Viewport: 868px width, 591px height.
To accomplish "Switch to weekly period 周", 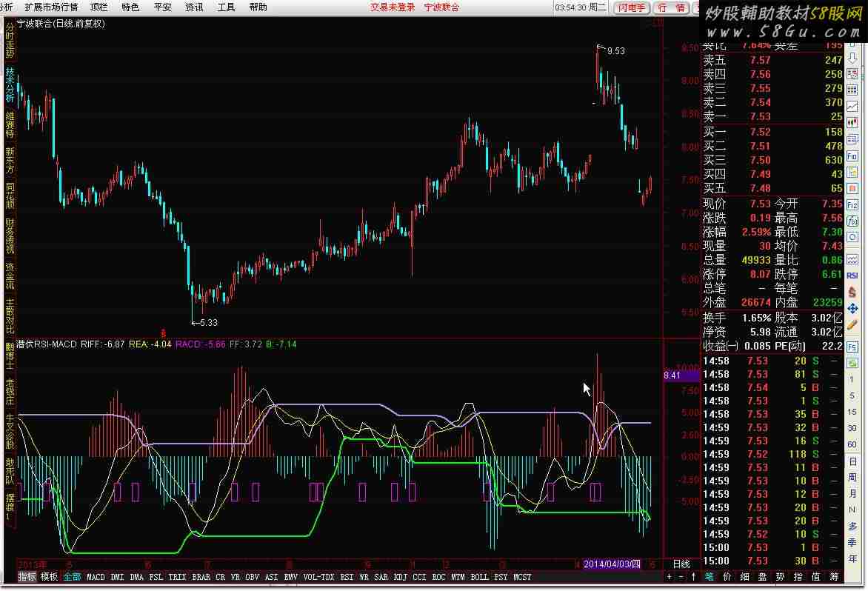I will pos(852,477).
